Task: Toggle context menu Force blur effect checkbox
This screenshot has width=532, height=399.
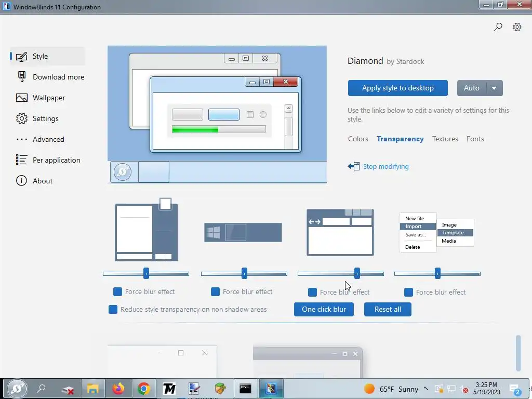Action: pos(408,292)
